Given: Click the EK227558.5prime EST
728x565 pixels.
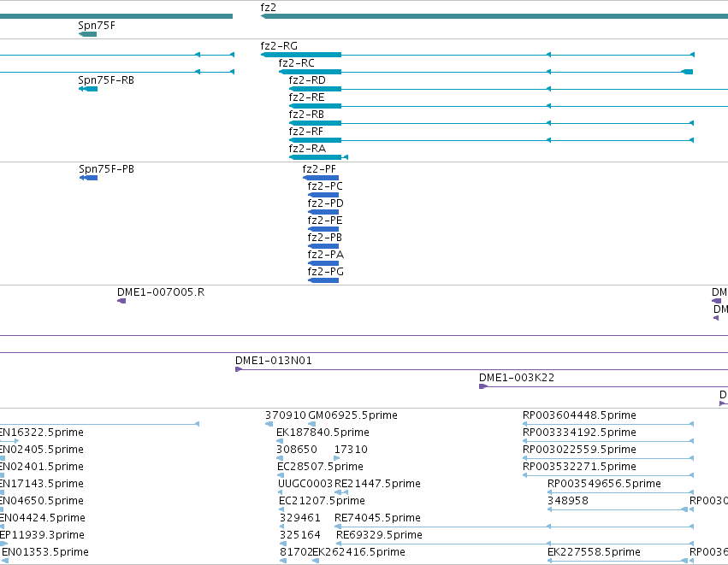Looking at the screenshot, I should pyautogui.click(x=618, y=561).
